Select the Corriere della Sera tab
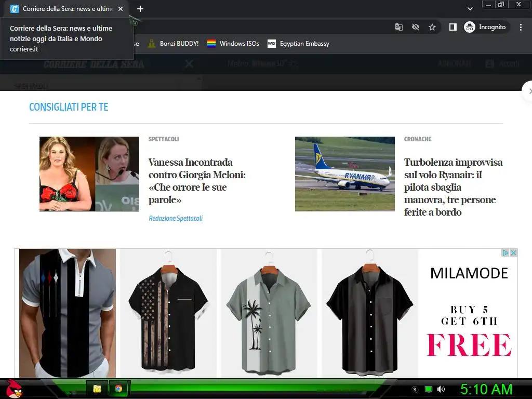532x399 pixels. click(66, 9)
